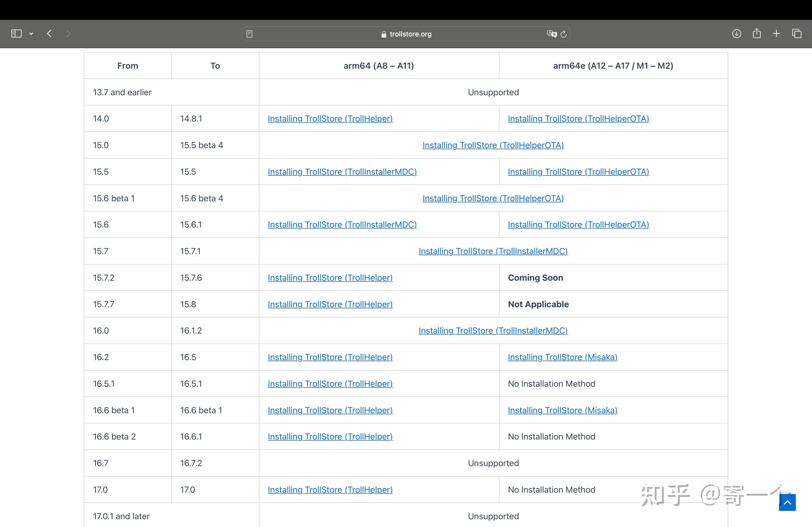Viewport: 812px width, 527px height.
Task: Open the Share menu
Action: [x=757, y=33]
